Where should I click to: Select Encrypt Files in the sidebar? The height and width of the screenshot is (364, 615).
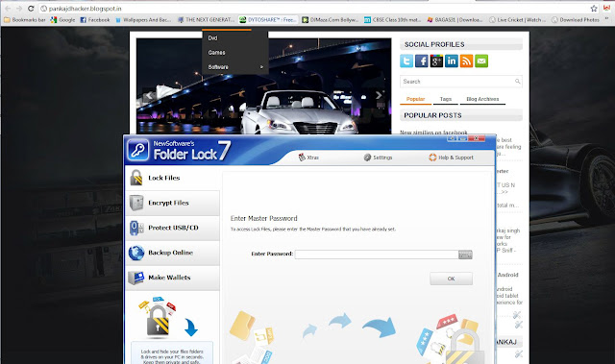(173, 203)
